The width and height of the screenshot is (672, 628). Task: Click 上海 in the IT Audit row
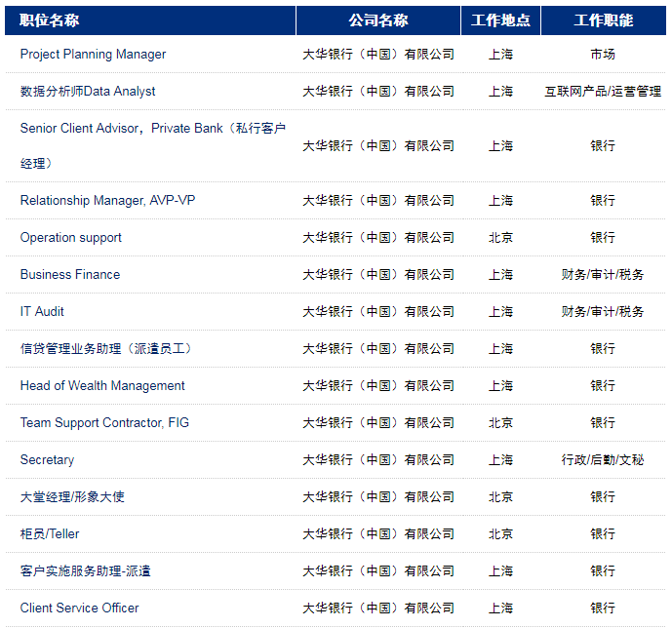(500, 312)
